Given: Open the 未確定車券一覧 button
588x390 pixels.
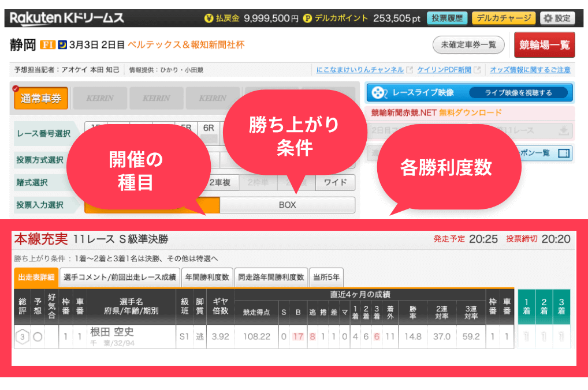Looking at the screenshot, I should coord(468,45).
